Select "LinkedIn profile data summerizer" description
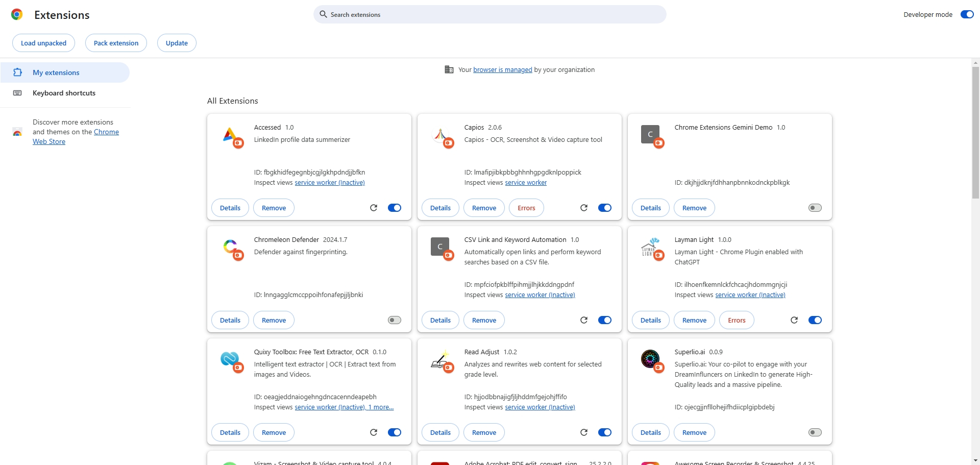This screenshot has width=980, height=465. coord(302,140)
